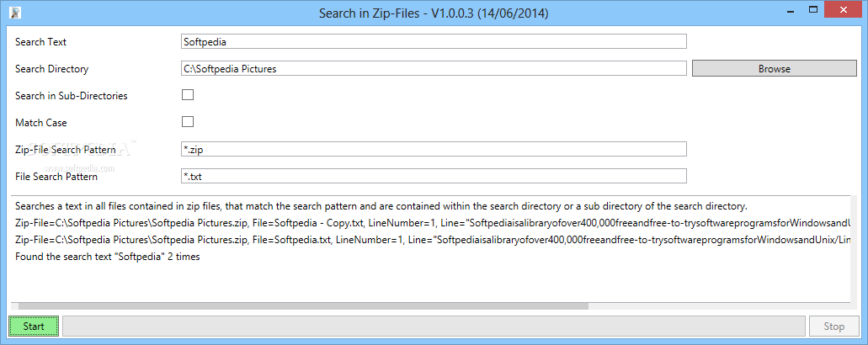868x345 pixels.
Task: Focus the Search Text input field
Action: coord(434,41)
